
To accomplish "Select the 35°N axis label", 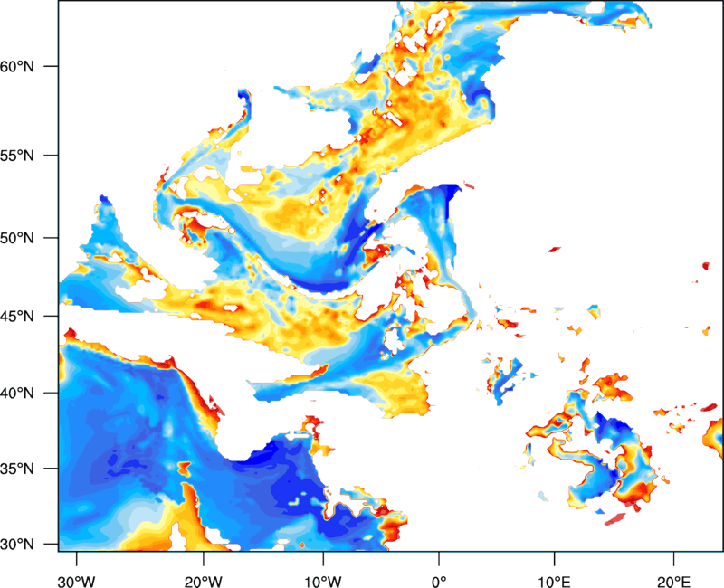I will click(x=17, y=469).
